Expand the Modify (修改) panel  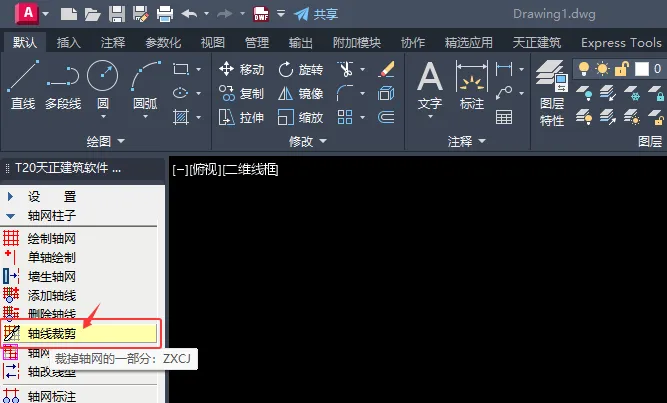308,141
